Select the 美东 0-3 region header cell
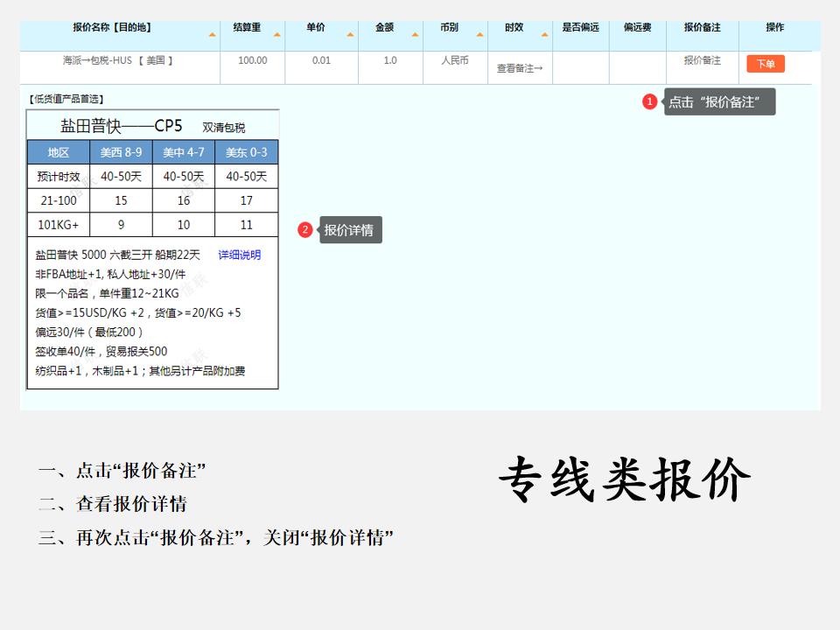The image size is (840, 630). point(246,152)
